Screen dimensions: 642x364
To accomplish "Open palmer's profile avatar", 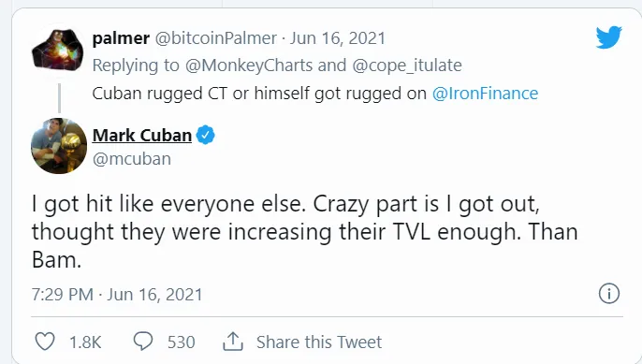I will coord(58,49).
